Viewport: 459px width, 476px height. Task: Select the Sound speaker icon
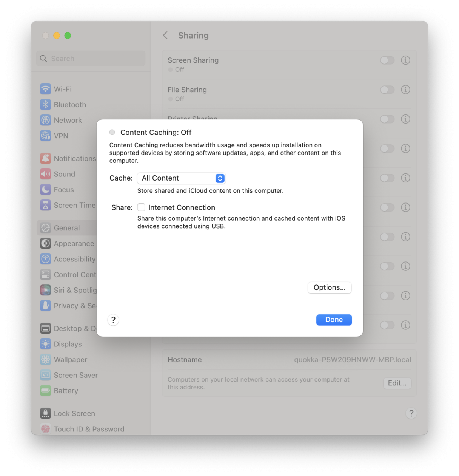pyautogui.click(x=45, y=174)
